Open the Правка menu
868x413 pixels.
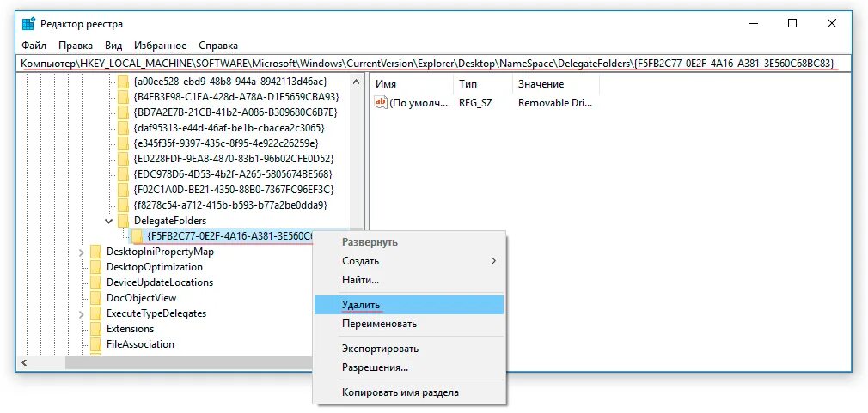point(76,46)
